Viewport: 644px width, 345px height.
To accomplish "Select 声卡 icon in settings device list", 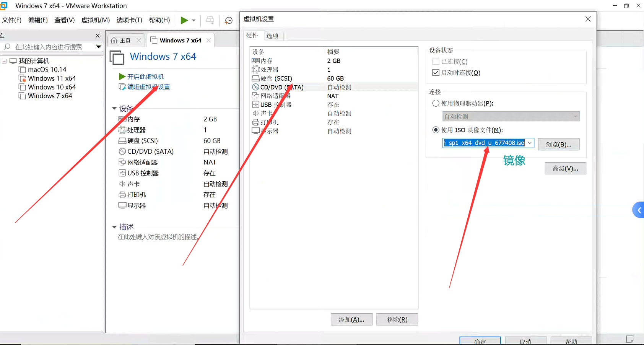I will coord(256,113).
